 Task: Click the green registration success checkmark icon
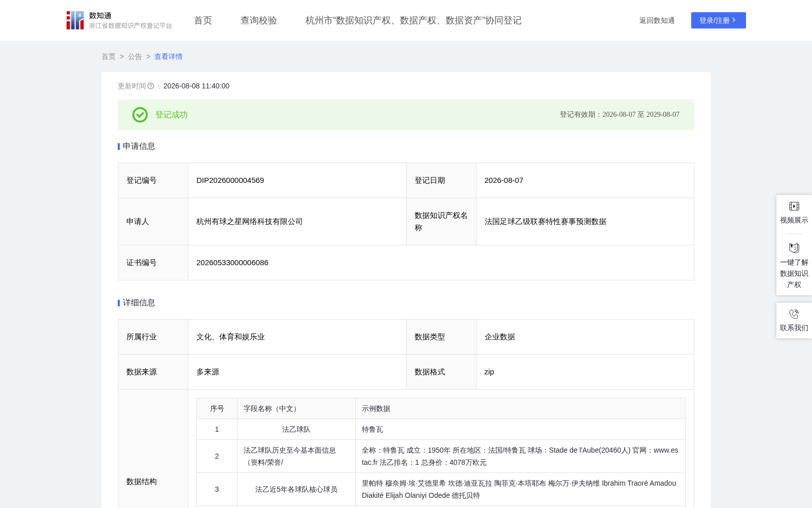(140, 115)
